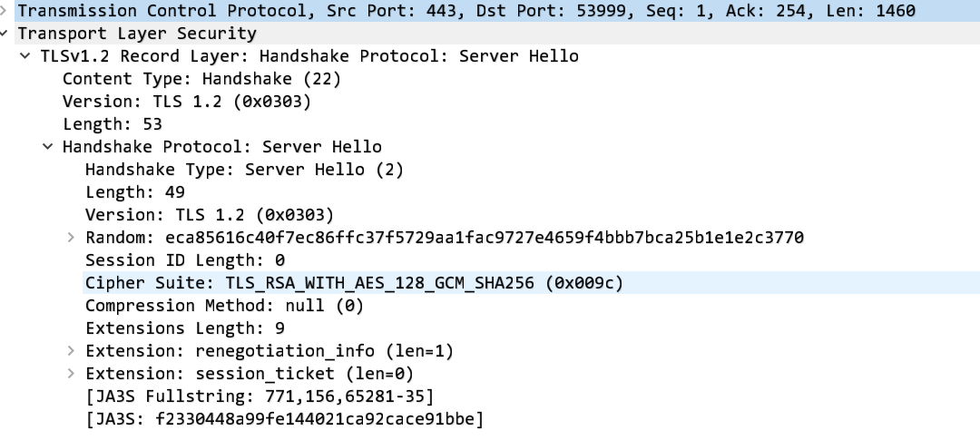
Task: Collapse the Transport Layer Security section
Action: (x=7, y=34)
